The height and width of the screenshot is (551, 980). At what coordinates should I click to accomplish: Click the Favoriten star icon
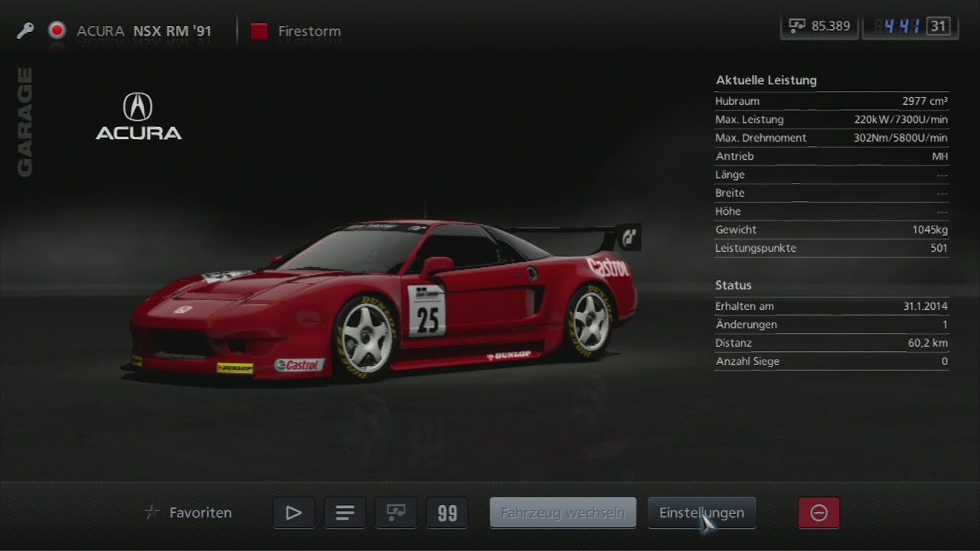click(x=152, y=512)
